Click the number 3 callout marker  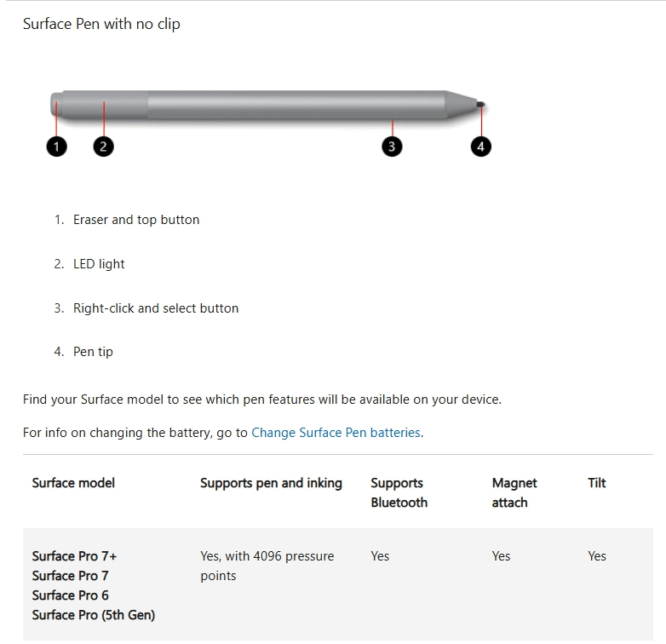(x=392, y=147)
